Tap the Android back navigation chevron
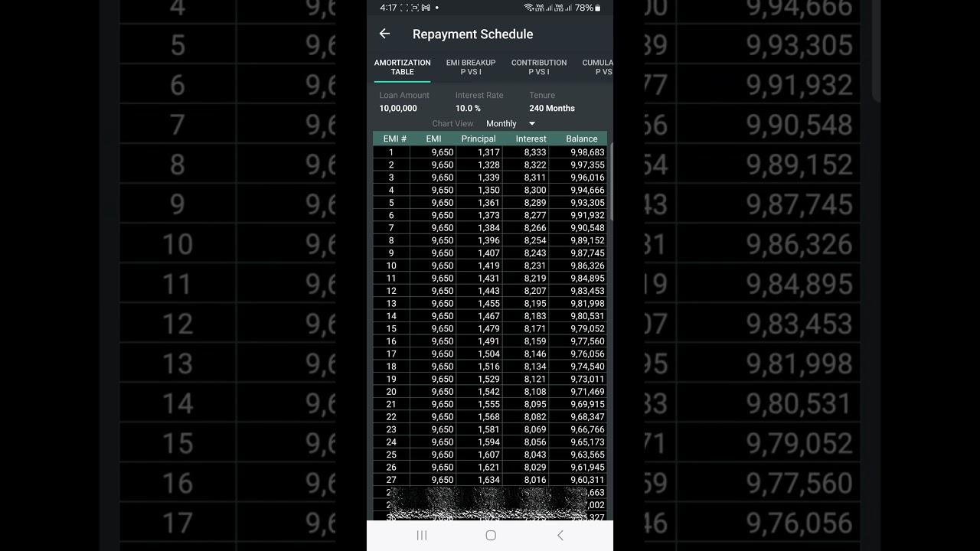 point(560,536)
